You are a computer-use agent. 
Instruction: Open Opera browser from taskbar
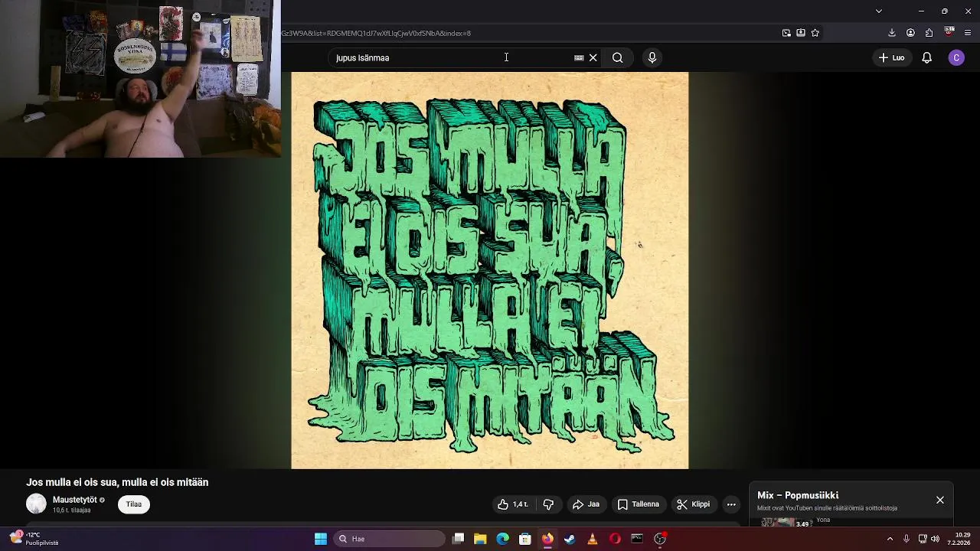click(x=615, y=539)
